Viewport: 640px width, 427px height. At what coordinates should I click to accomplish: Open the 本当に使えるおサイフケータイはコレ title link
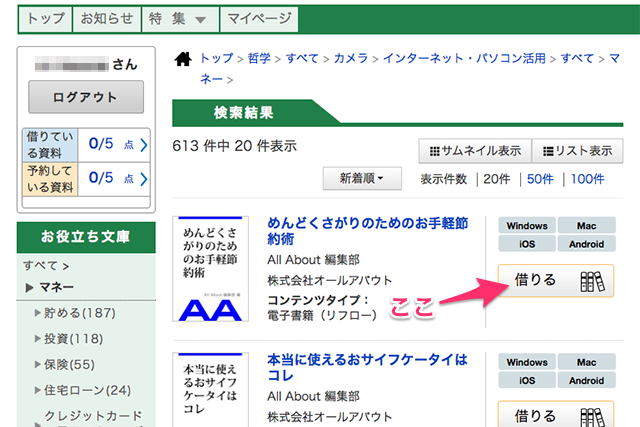click(x=367, y=367)
